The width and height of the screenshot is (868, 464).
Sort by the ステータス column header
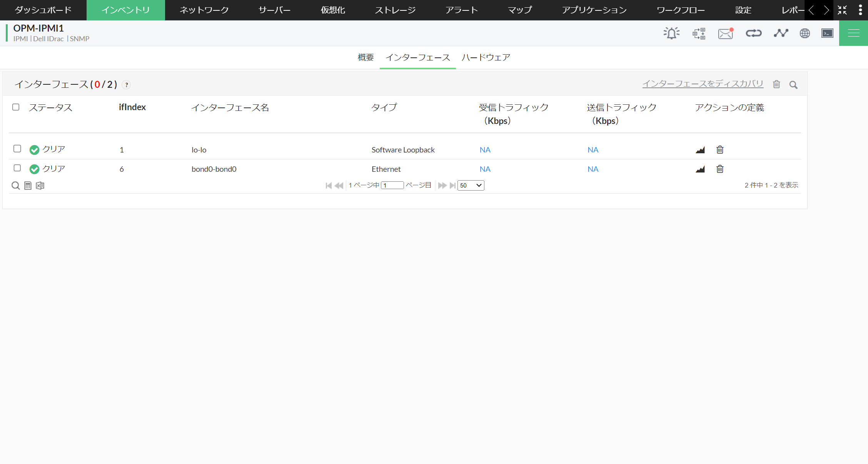[50, 107]
